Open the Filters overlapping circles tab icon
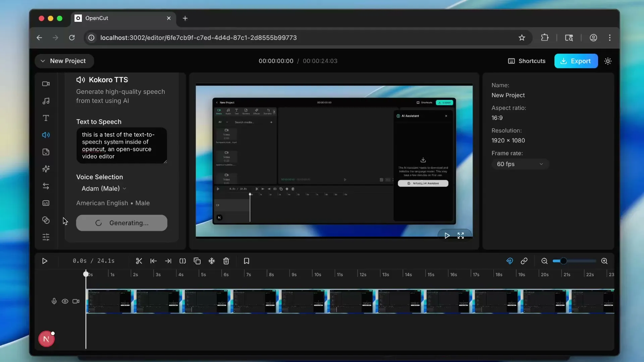This screenshot has height=362, width=644. (x=46, y=220)
